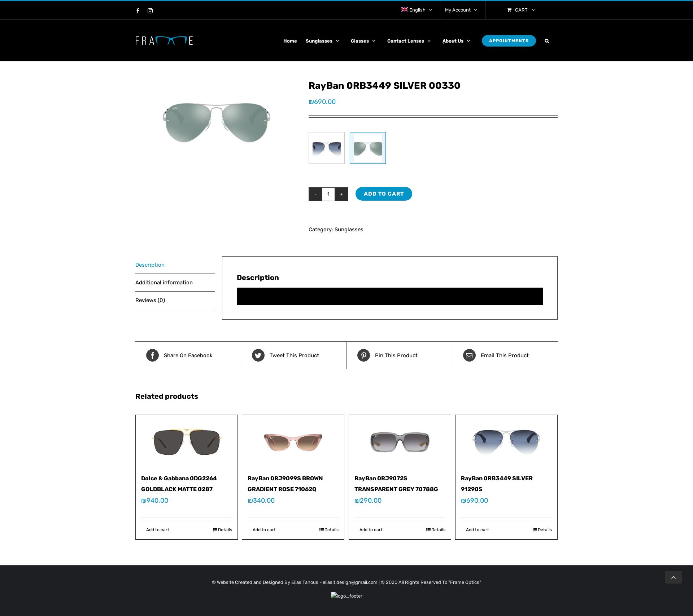Viewport: 693px width, 616px height.
Task: Click the back-to-top arrow button
Action: [674, 577]
